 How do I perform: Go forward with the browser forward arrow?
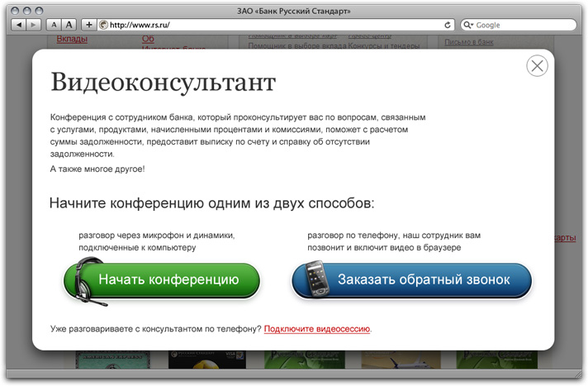(x=32, y=25)
